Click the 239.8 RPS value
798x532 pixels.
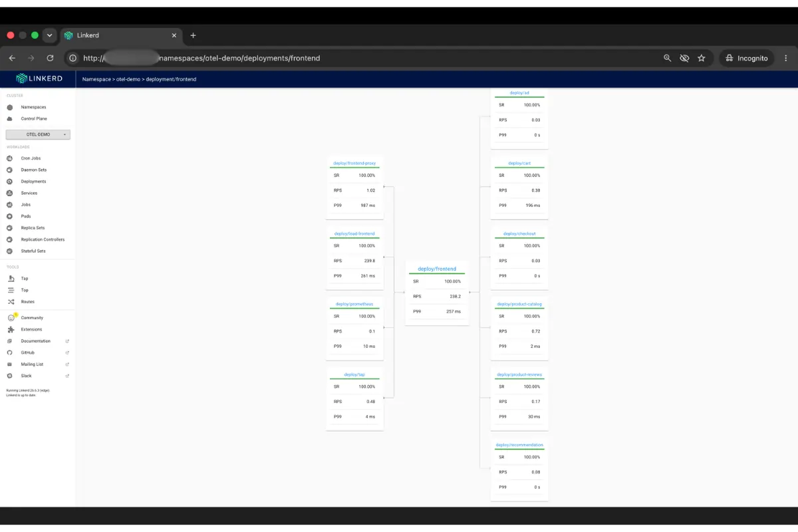pos(369,261)
